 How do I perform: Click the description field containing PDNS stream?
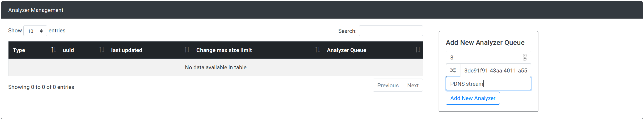point(488,84)
